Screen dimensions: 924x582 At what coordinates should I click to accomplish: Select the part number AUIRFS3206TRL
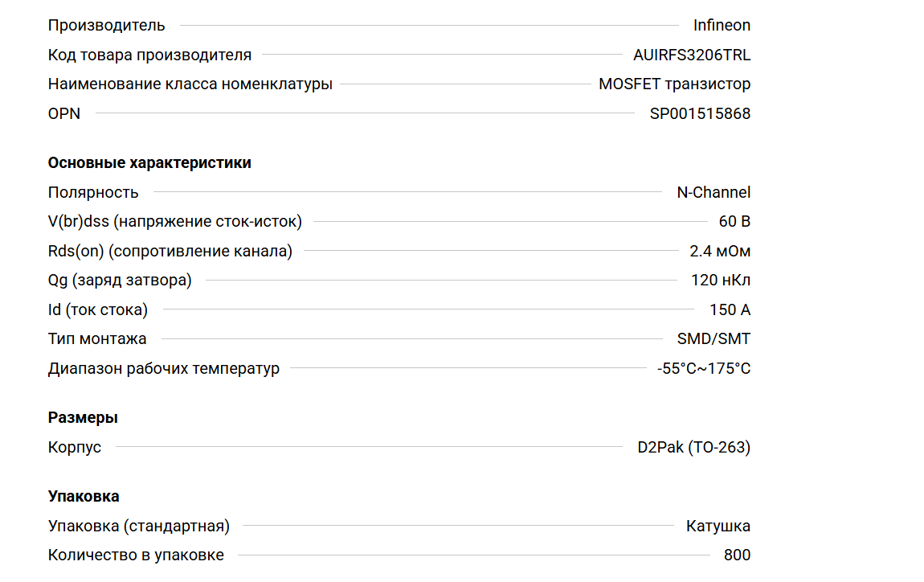692,55
